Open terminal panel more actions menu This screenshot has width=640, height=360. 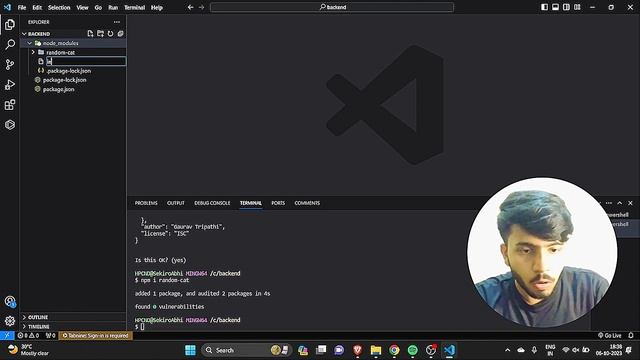609,203
